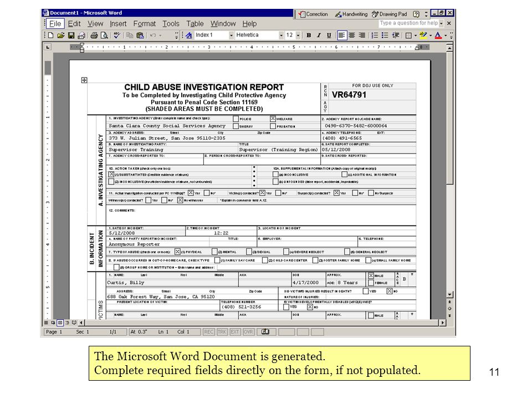Switch to Reading Layout view icon

[74, 323]
